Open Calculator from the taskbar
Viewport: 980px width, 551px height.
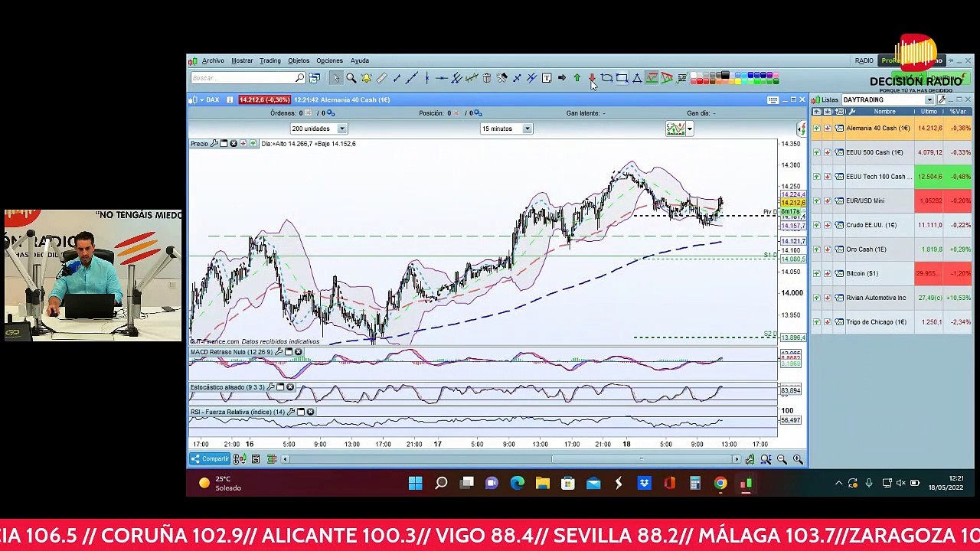tap(695, 483)
